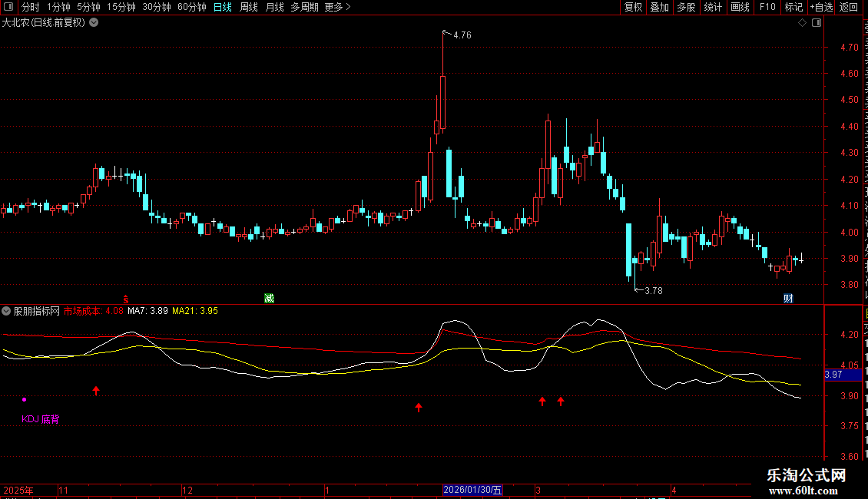This screenshot has width=868, height=499.
Task: Click the 标记 mark button
Action: point(793,7)
